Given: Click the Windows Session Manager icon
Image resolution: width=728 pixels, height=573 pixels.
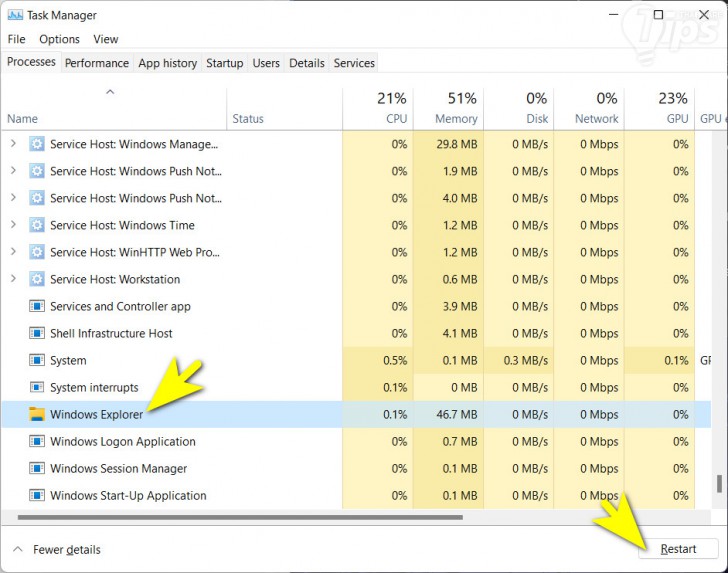Looking at the screenshot, I should [37, 468].
